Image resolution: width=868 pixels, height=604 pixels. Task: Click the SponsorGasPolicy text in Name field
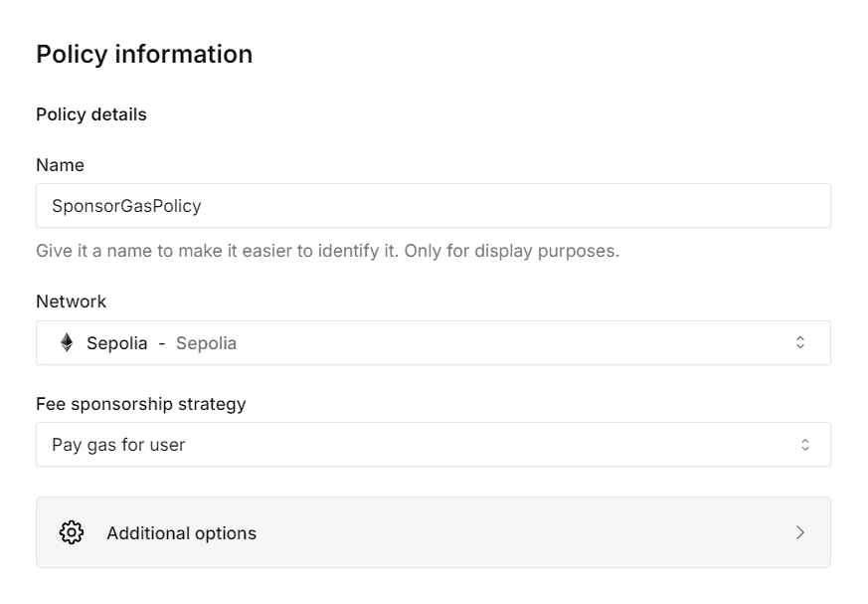click(126, 206)
